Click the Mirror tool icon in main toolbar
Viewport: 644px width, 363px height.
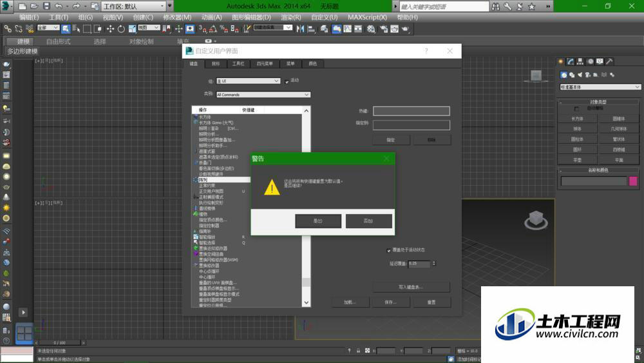[x=300, y=29]
